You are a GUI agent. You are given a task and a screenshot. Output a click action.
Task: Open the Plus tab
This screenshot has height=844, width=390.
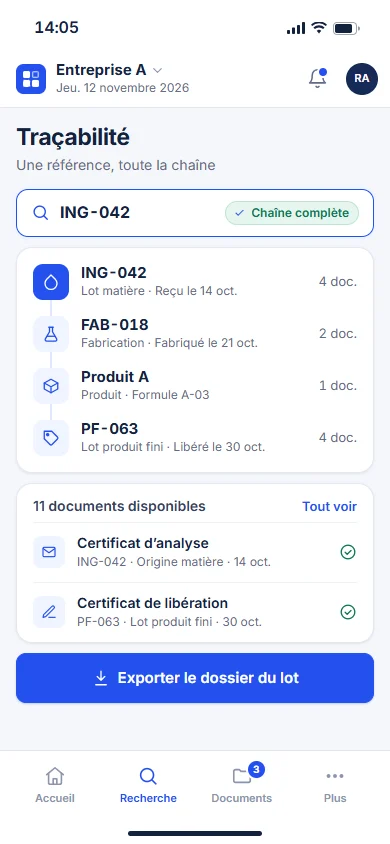click(335, 785)
